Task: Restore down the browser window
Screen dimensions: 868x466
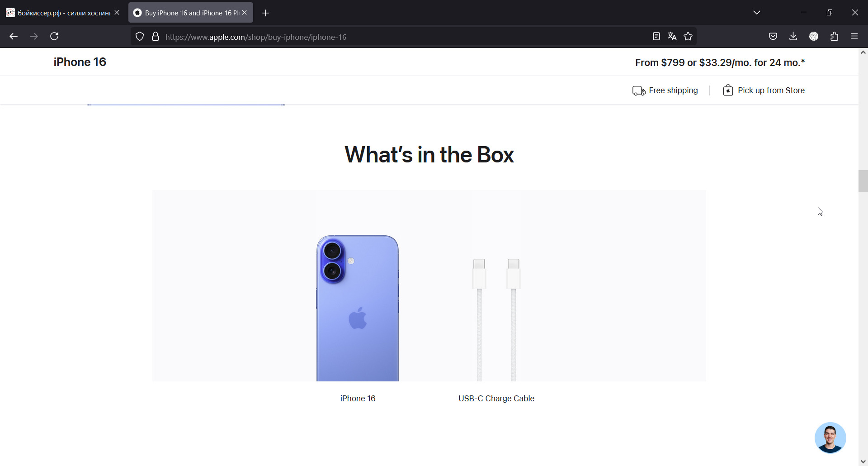Action: click(x=829, y=13)
